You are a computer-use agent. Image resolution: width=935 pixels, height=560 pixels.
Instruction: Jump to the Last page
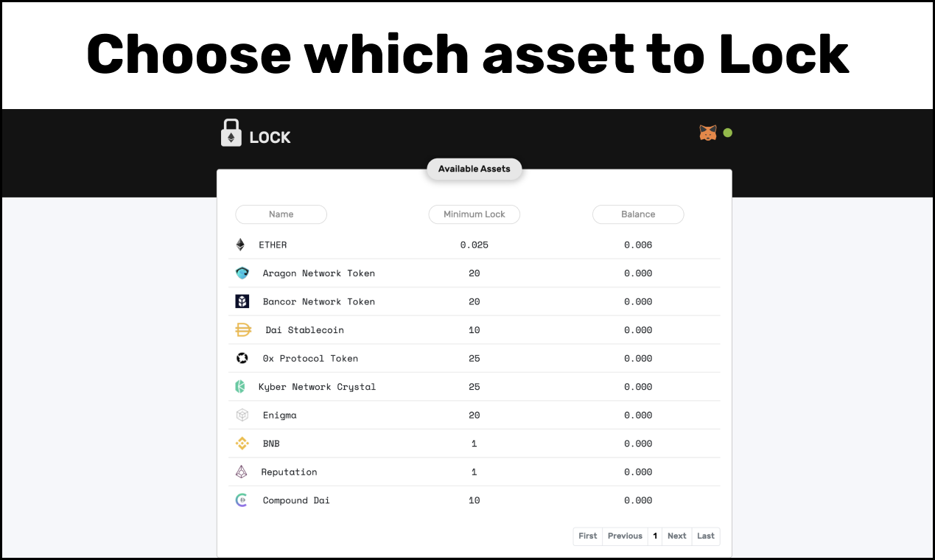pos(705,536)
